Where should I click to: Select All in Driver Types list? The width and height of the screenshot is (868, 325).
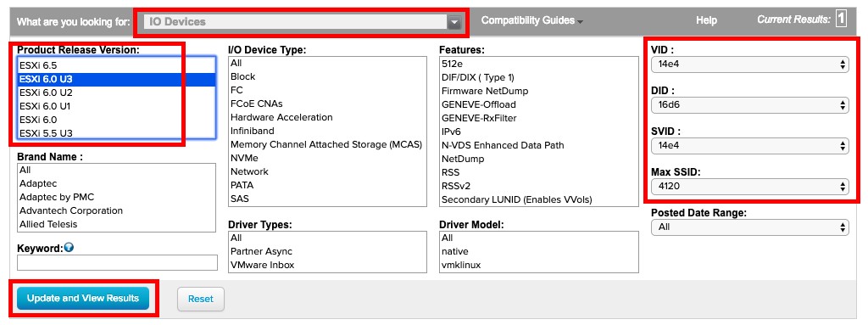pyautogui.click(x=327, y=238)
